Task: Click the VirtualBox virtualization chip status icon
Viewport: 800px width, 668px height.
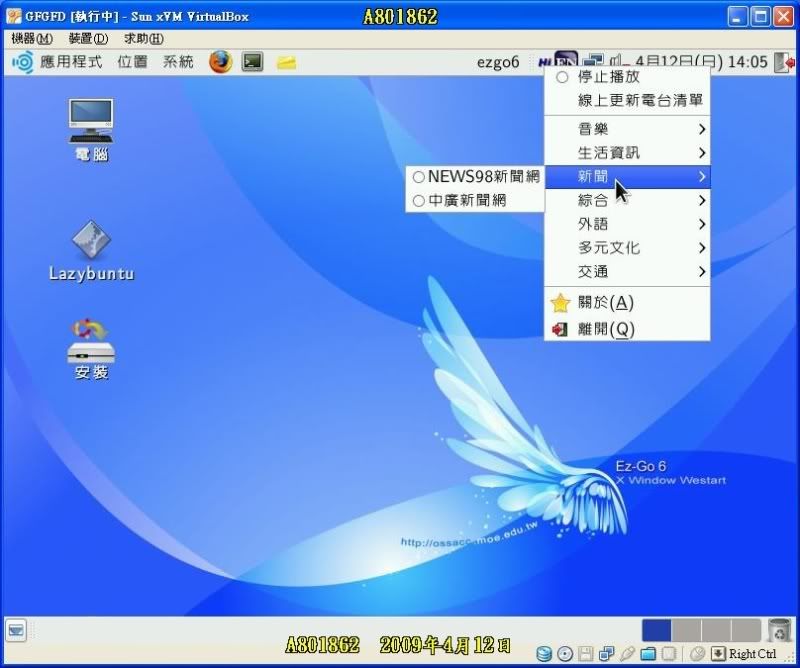Action: tap(669, 654)
